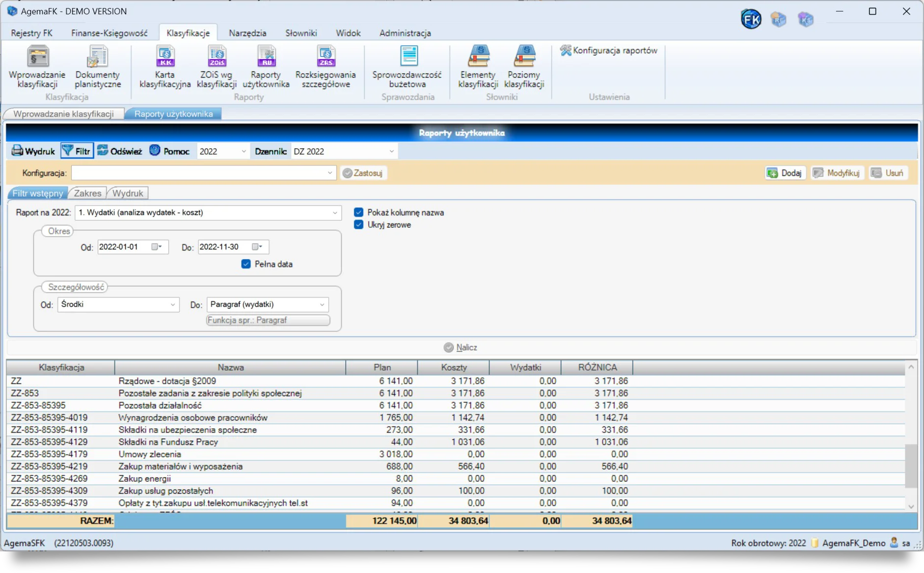Click the Nalicz button
The height and width of the screenshot is (573, 924).
pos(461,348)
